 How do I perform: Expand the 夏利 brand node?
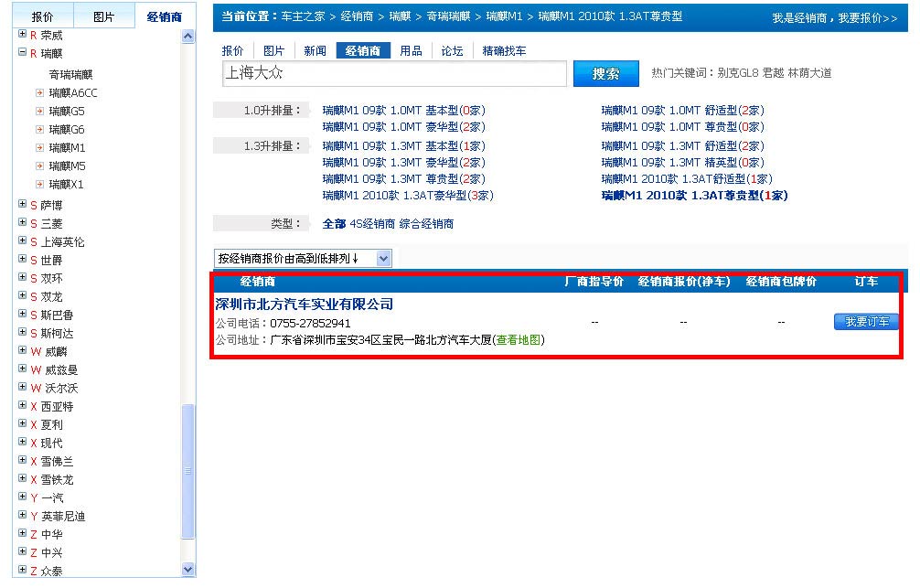click(x=22, y=423)
